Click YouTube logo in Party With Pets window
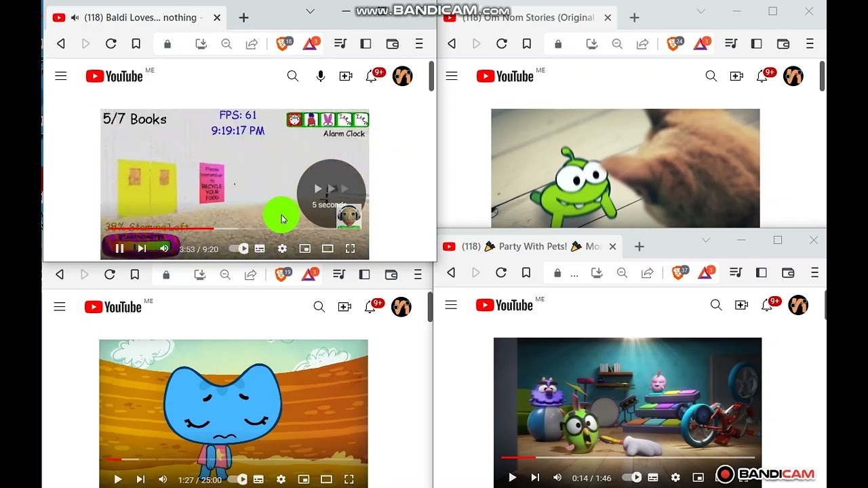Viewport: 868px width, 488px height. point(504,305)
